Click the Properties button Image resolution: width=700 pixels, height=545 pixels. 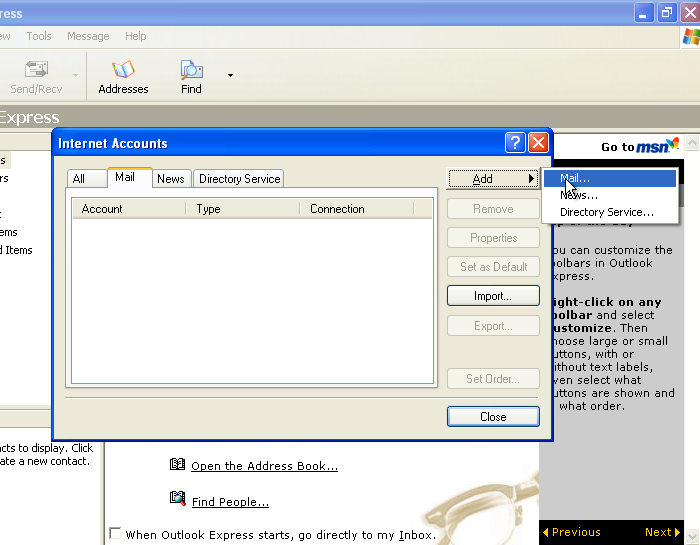(x=493, y=238)
